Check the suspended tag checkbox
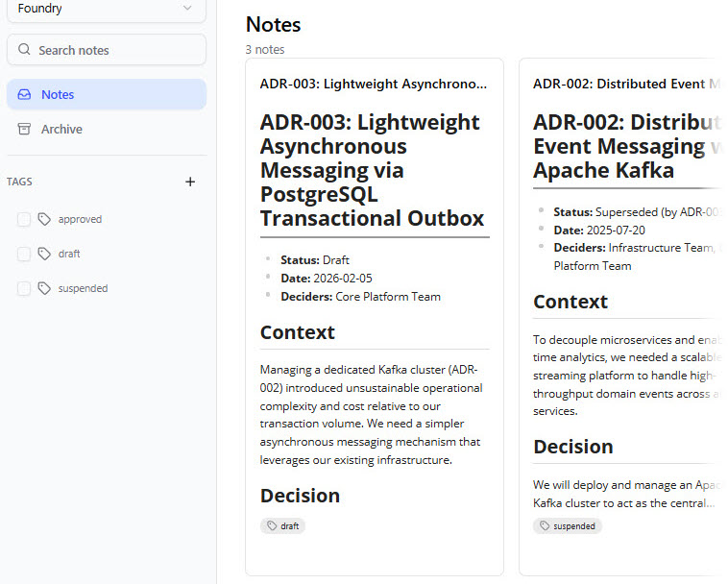The height and width of the screenshot is (584, 728). pyautogui.click(x=24, y=289)
